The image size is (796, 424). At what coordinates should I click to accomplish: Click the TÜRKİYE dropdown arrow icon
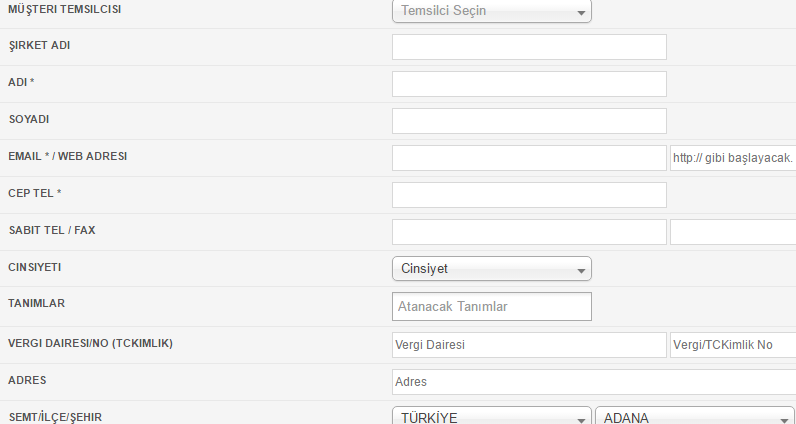click(x=581, y=419)
